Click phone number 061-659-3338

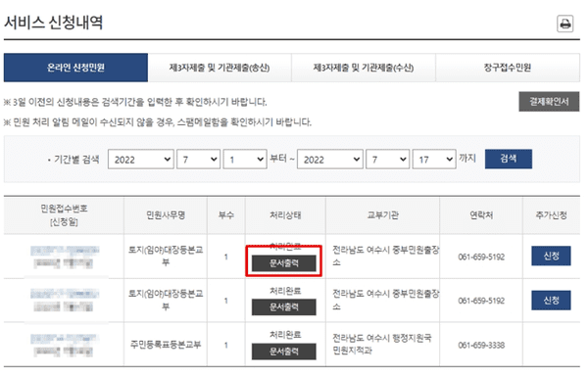pyautogui.click(x=481, y=345)
